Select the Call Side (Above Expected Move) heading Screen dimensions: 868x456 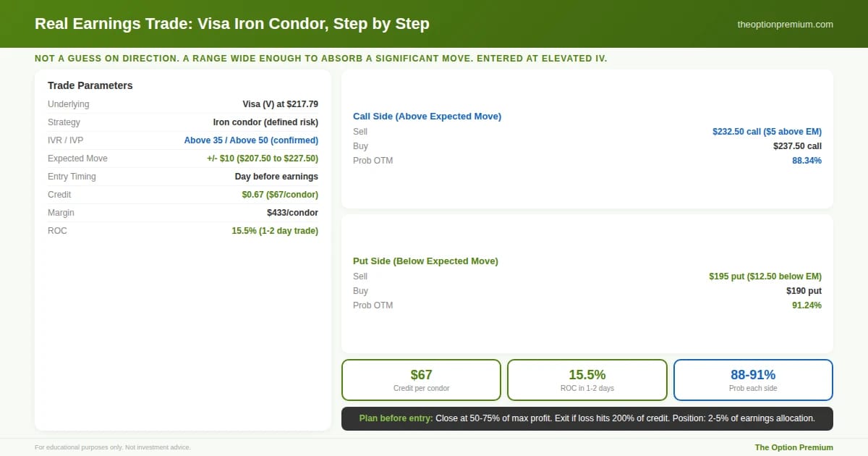pyautogui.click(x=427, y=116)
